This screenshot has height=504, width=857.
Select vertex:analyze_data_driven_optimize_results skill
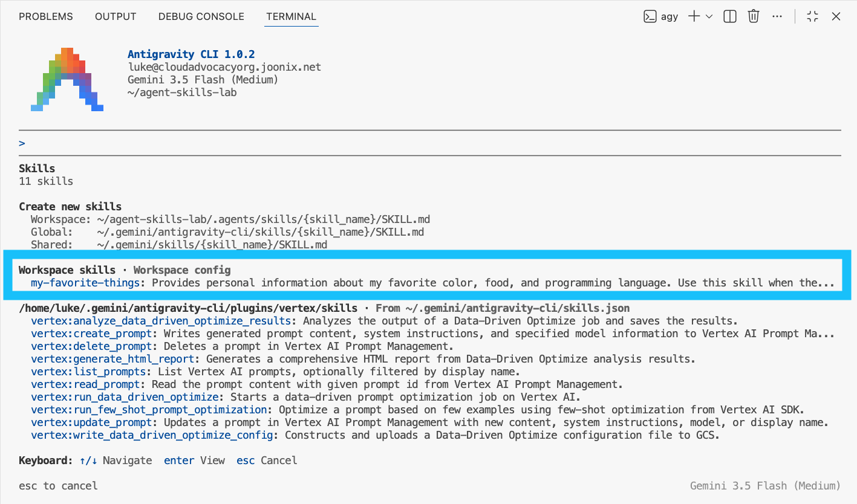(x=161, y=321)
